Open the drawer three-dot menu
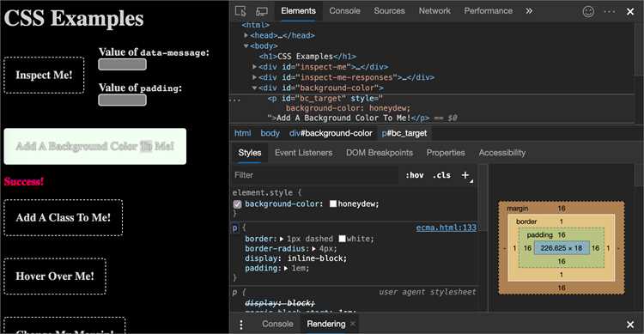 241,325
